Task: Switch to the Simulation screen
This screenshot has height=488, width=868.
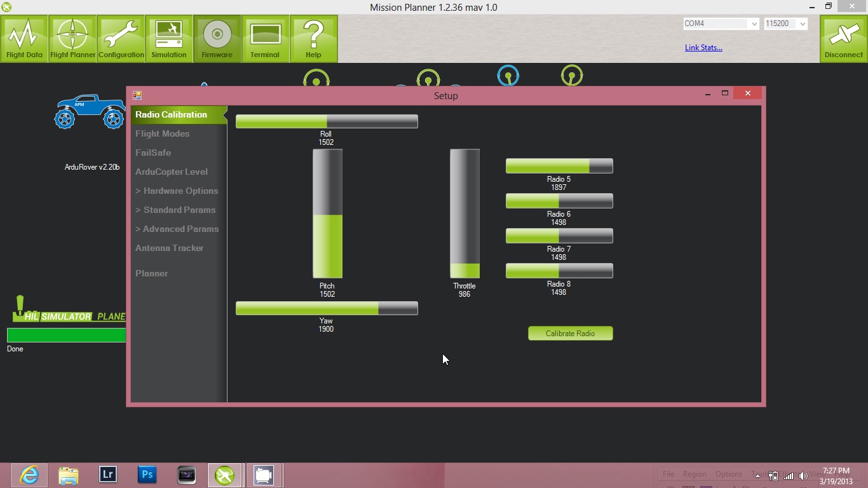Action: (169, 39)
